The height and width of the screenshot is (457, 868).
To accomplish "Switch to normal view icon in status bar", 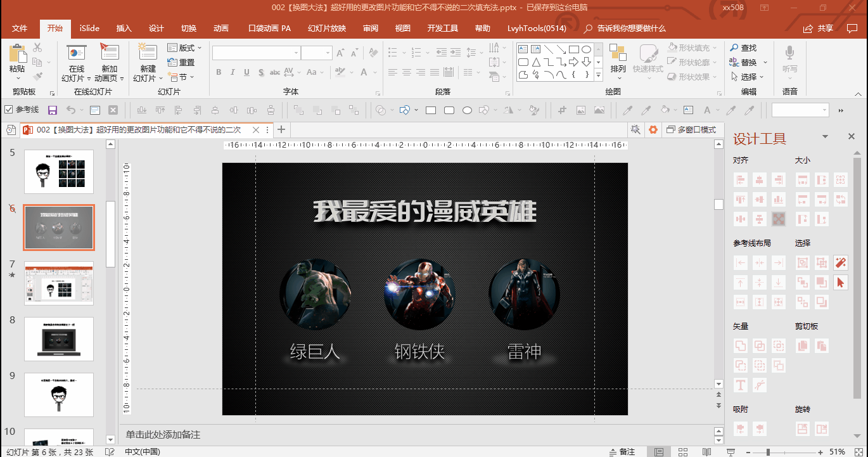I will coord(659,452).
